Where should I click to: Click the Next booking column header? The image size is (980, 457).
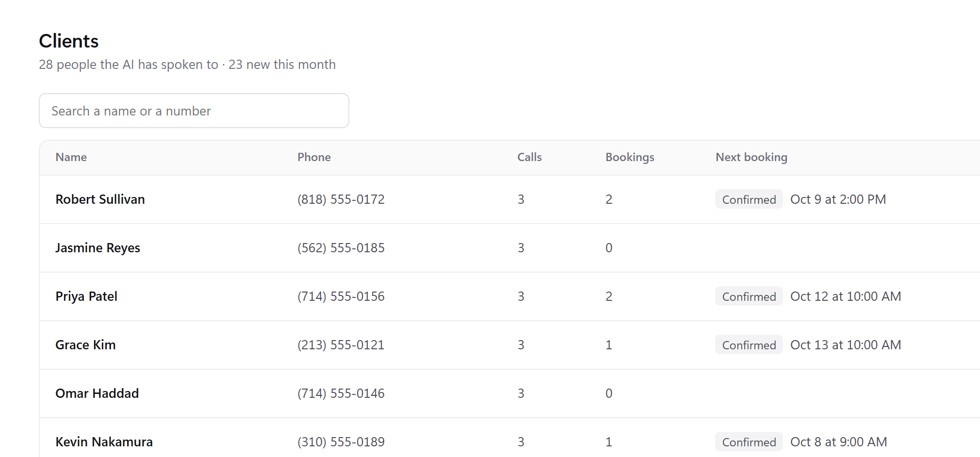(x=751, y=157)
